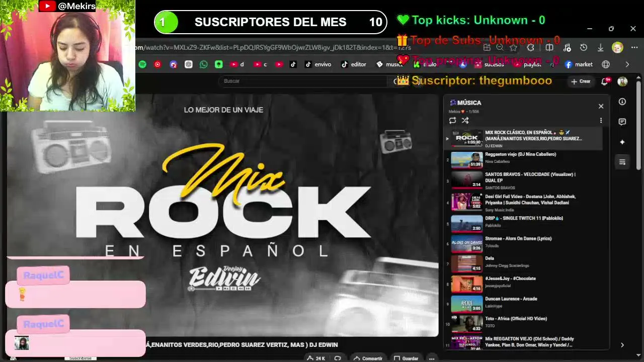Click the browser downloads icon
Viewport: 644px width, 362px height.
pos(600,48)
